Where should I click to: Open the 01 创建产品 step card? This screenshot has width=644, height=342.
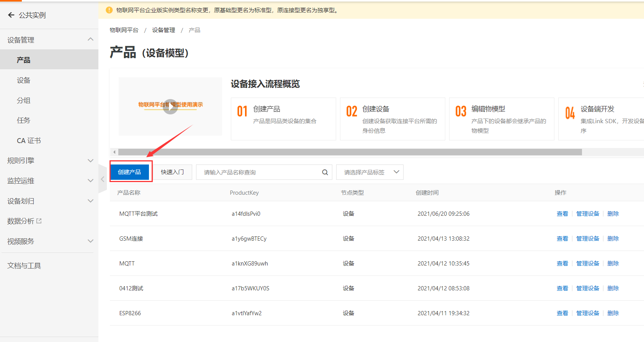(x=283, y=119)
